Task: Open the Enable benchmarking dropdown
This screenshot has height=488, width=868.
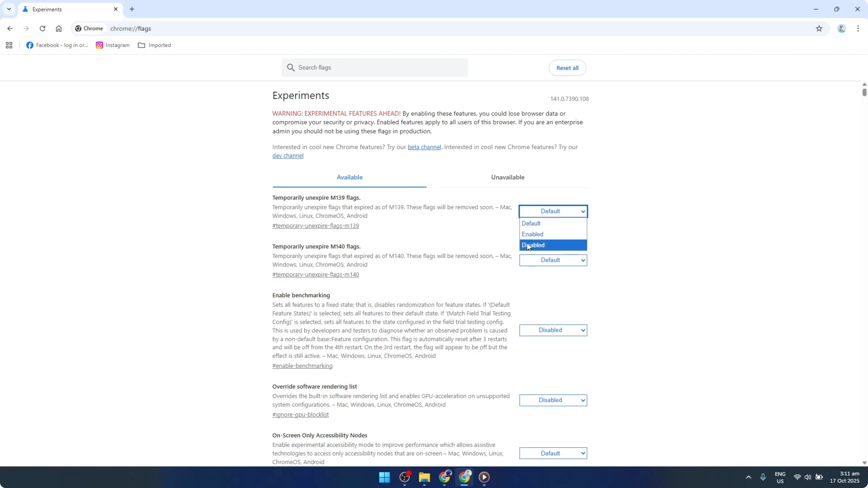Action: coord(553,330)
